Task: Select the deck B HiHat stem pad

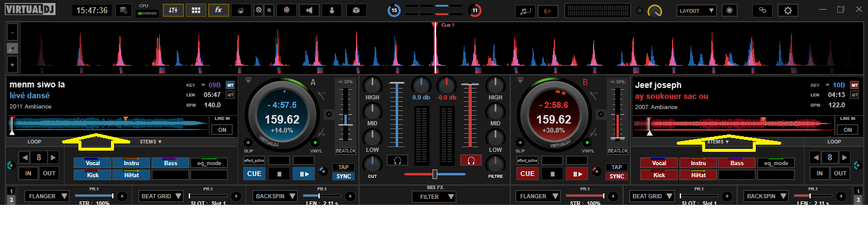Action: [698, 175]
